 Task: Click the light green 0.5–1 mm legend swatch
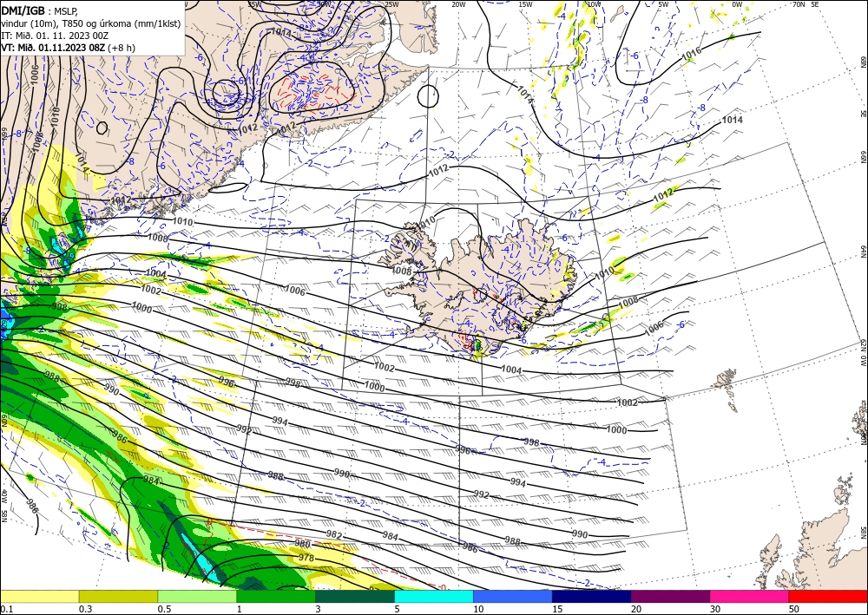[x=197, y=596]
